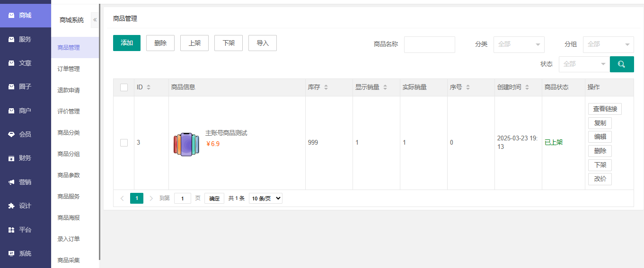This screenshot has width=644, height=268.
Task: Open 平台 grid icon in sidebar
Action: coord(11,230)
